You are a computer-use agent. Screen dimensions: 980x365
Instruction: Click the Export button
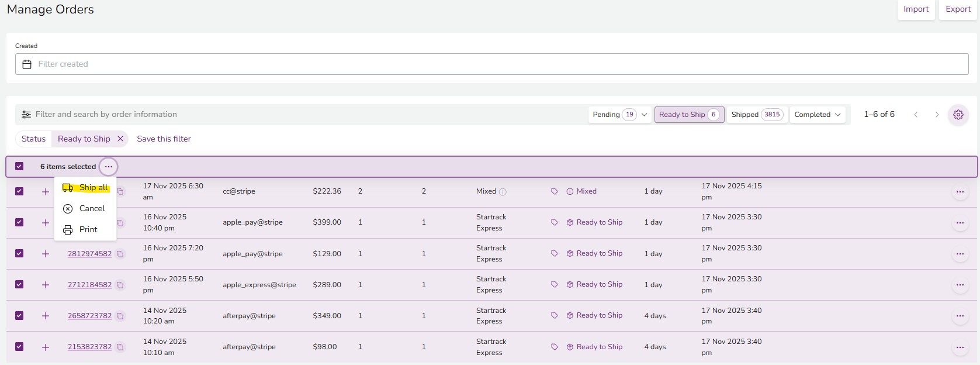coord(958,9)
